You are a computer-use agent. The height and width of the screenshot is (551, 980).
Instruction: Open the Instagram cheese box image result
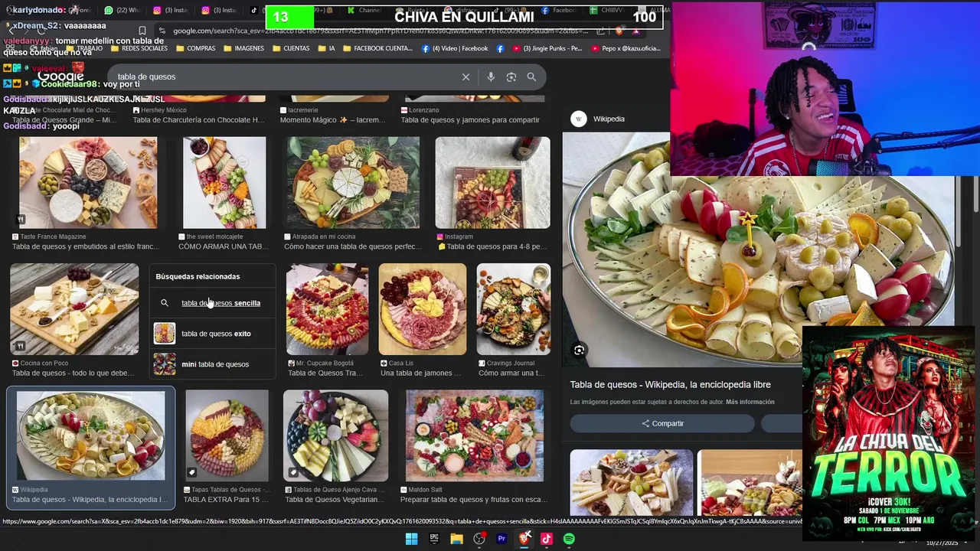click(492, 183)
